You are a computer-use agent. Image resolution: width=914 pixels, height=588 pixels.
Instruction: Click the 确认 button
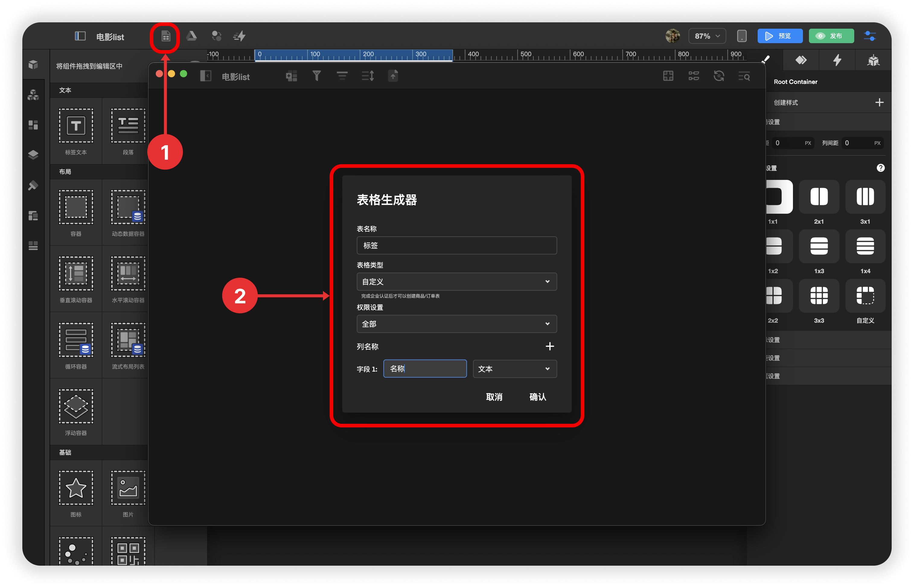pyautogui.click(x=537, y=397)
